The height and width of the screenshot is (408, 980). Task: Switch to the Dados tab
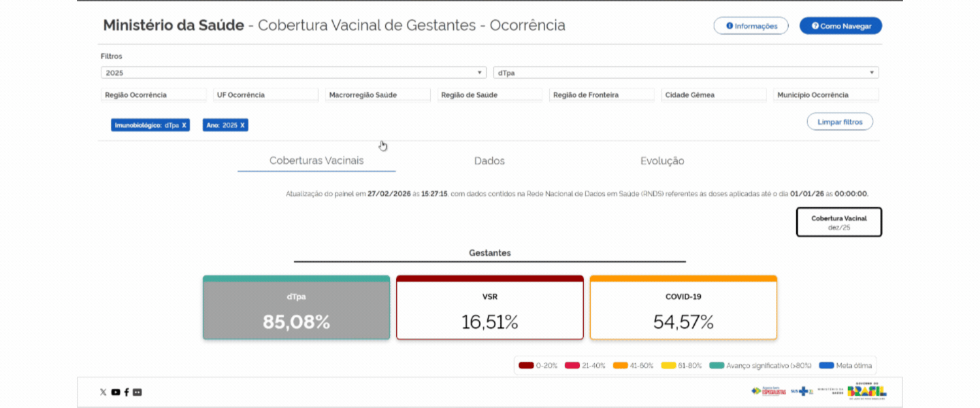click(489, 161)
